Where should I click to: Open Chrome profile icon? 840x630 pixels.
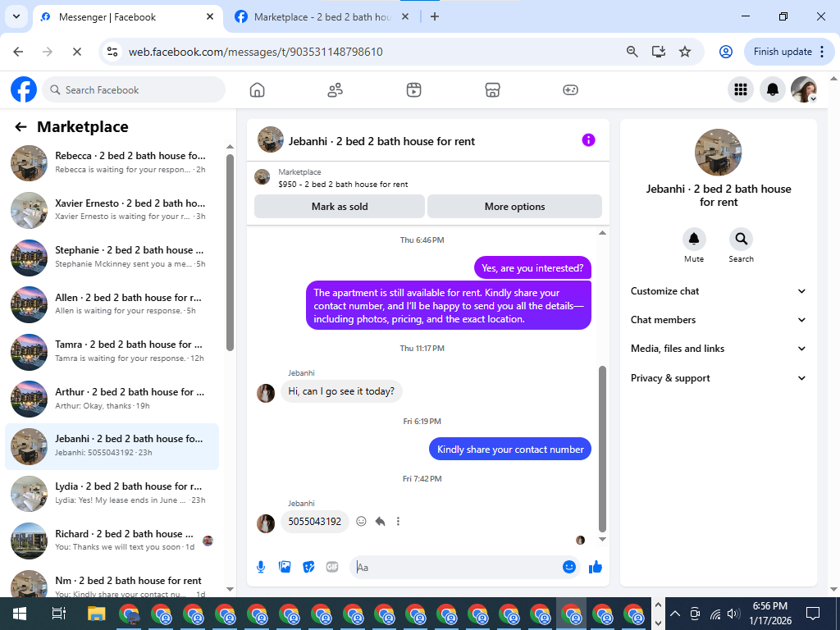(726, 52)
